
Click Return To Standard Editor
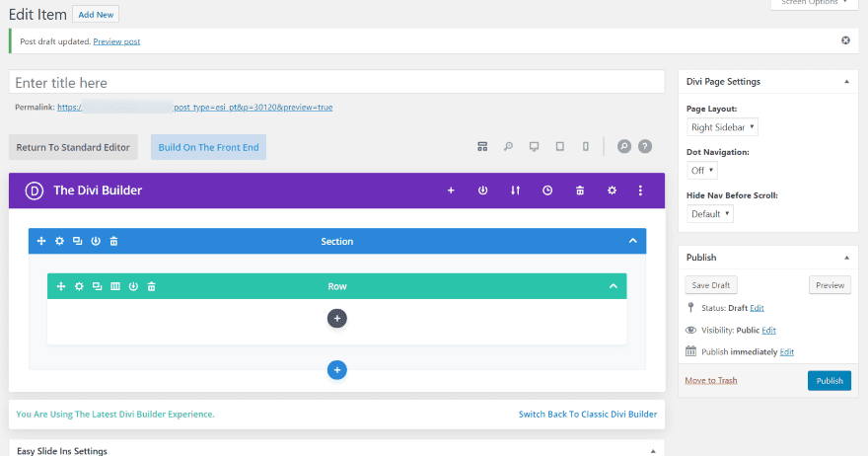pyautogui.click(x=73, y=147)
